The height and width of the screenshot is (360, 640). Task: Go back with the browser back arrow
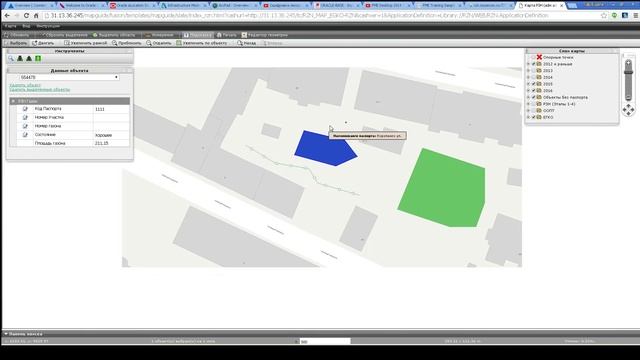[x=7, y=16]
